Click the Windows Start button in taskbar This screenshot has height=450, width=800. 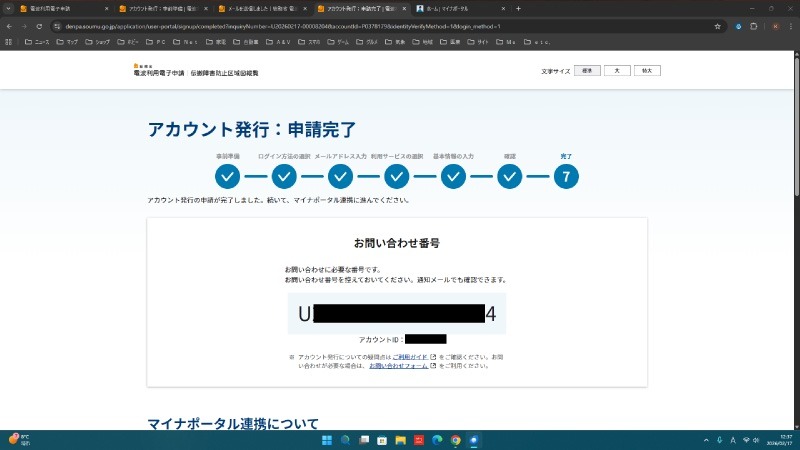325,440
